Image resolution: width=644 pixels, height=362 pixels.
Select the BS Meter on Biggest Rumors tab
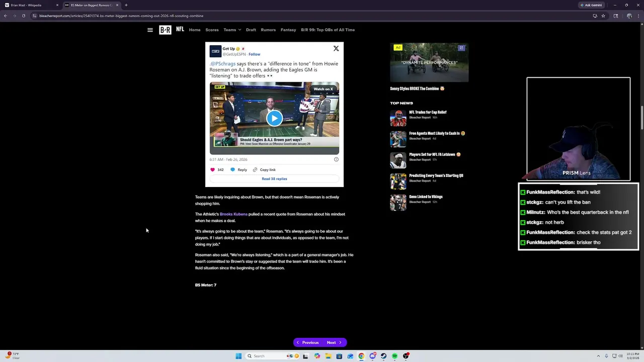91,5
